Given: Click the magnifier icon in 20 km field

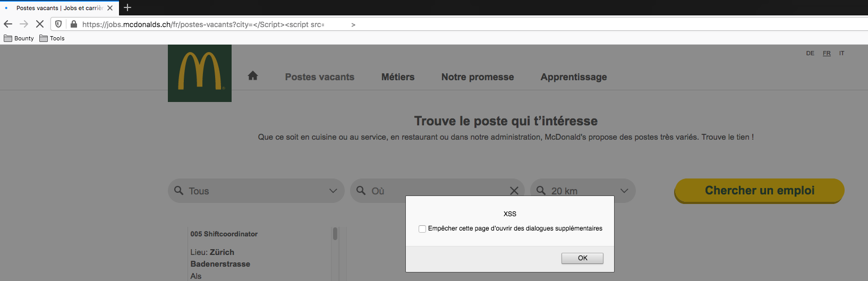Looking at the screenshot, I should point(541,190).
